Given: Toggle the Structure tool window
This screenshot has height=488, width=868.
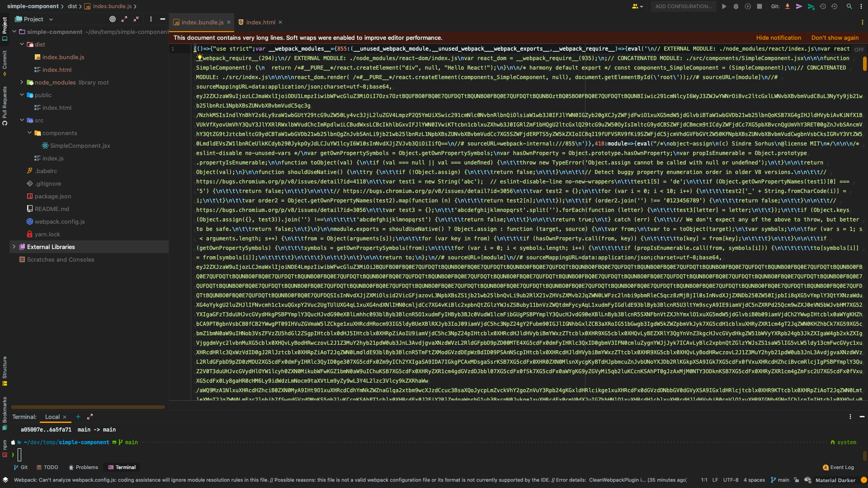Looking at the screenshot, I should [x=5, y=371].
